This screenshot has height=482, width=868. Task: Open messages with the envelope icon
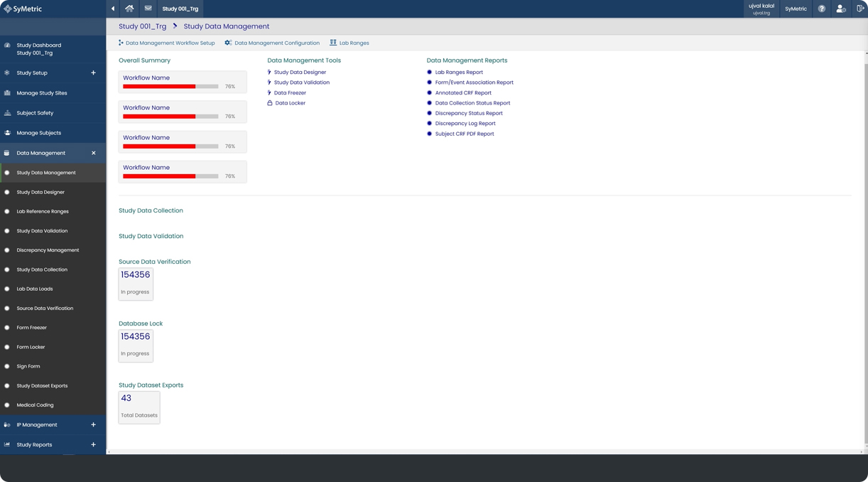point(148,9)
